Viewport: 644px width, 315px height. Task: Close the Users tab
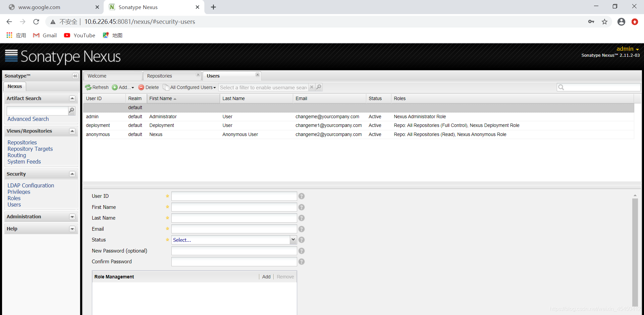point(257,75)
